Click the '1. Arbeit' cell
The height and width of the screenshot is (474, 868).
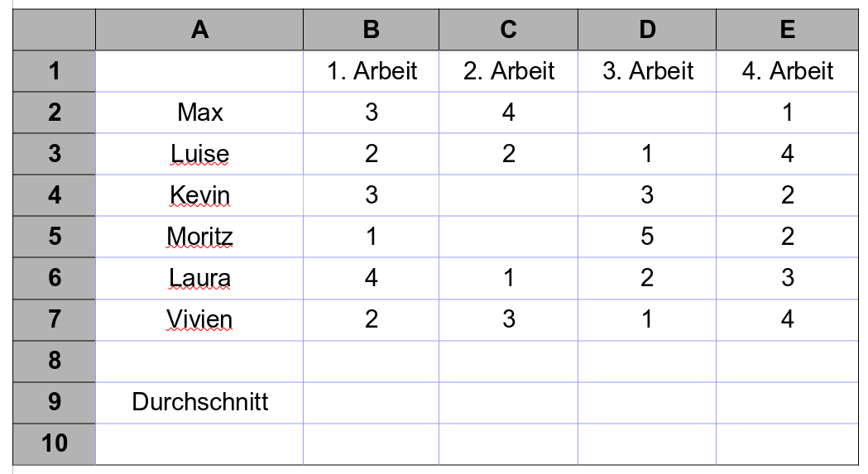coord(371,71)
